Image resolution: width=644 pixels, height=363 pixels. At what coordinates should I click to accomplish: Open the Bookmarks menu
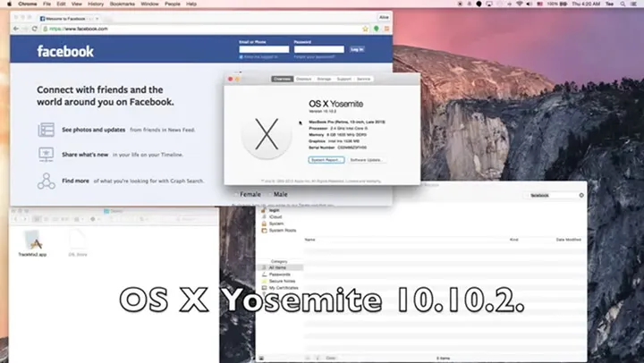(123, 4)
